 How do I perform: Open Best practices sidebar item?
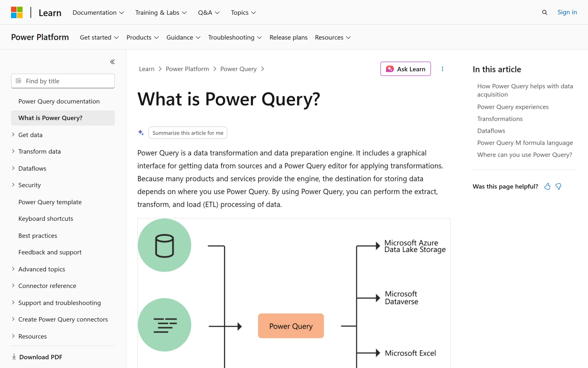point(38,236)
